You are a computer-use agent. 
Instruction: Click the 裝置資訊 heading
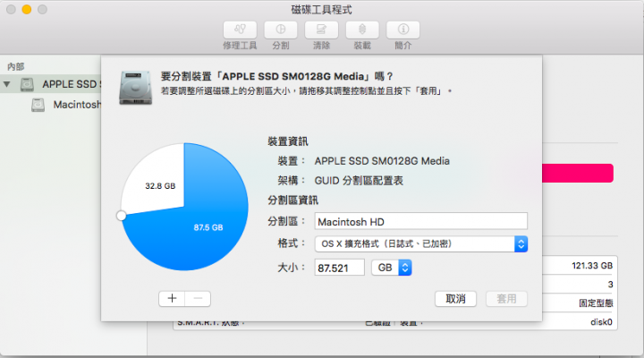[288, 141]
